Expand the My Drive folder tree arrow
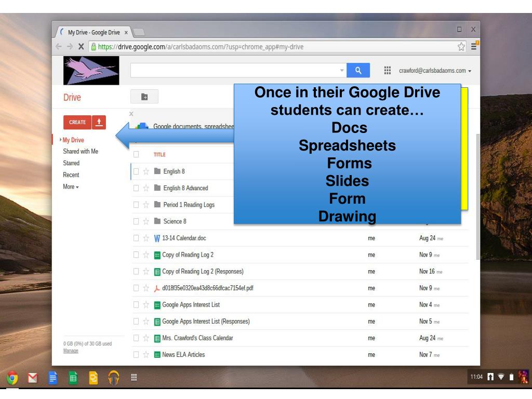532x399 pixels. pyautogui.click(x=60, y=139)
